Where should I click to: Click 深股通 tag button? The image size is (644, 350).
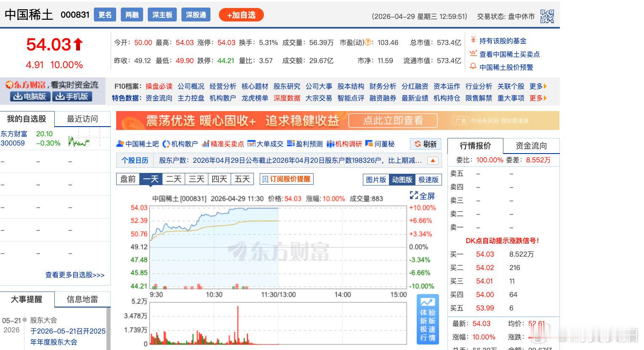click(x=196, y=15)
